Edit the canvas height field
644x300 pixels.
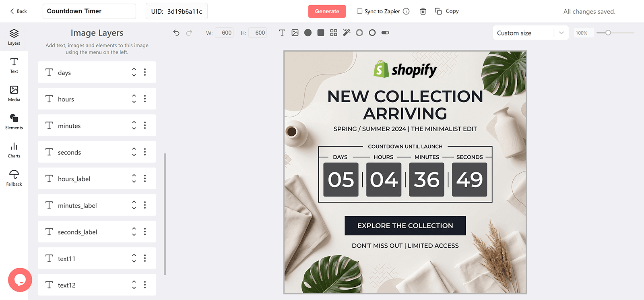258,33
